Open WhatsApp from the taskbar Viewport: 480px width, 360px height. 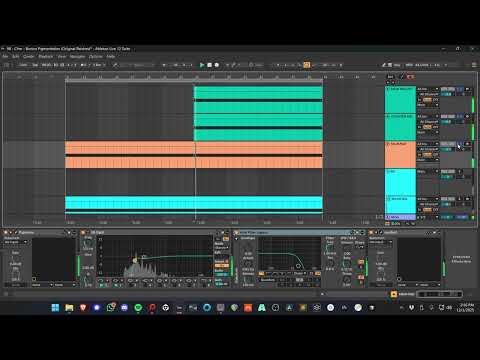(111, 308)
